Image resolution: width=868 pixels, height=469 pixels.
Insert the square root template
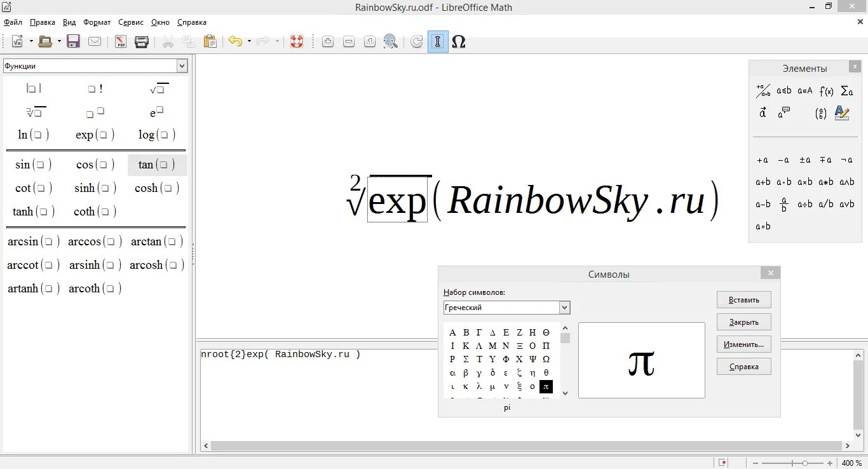click(x=159, y=89)
